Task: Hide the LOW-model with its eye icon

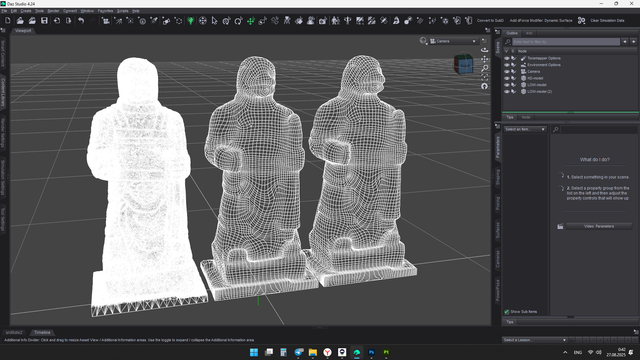Action: point(507,85)
